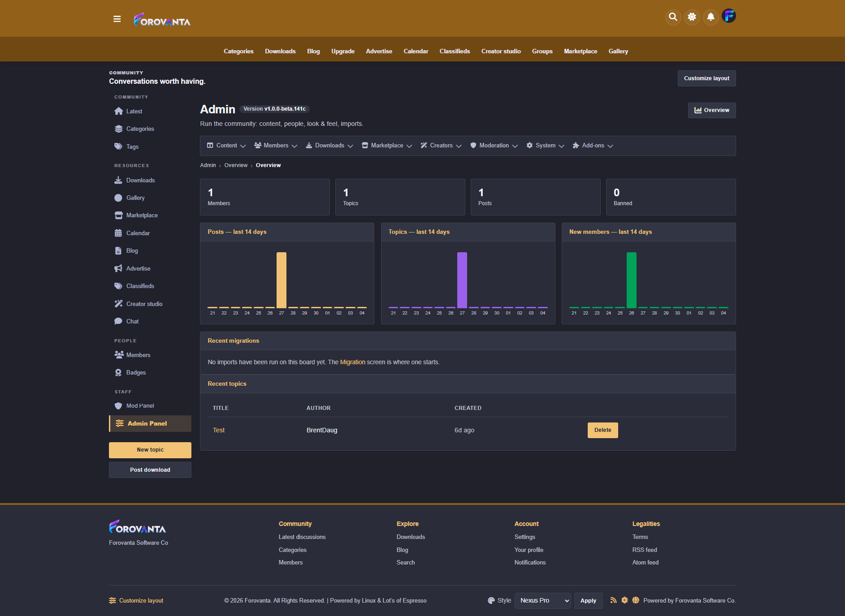Click the Customize layout button at top
The height and width of the screenshot is (616, 845).
[706, 78]
